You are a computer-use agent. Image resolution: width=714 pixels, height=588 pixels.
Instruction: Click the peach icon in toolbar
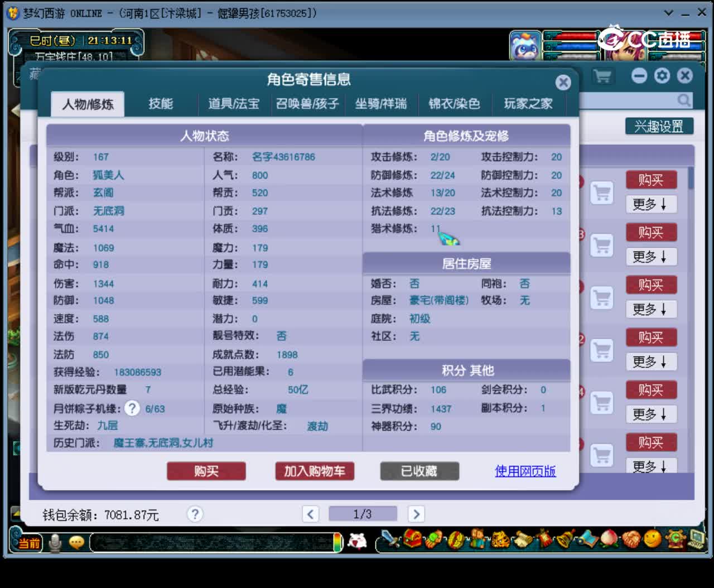pyautogui.click(x=609, y=539)
